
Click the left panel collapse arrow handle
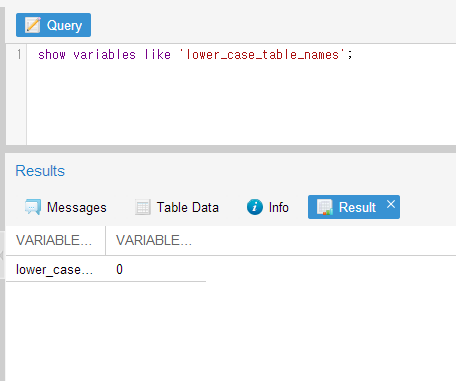point(2,255)
